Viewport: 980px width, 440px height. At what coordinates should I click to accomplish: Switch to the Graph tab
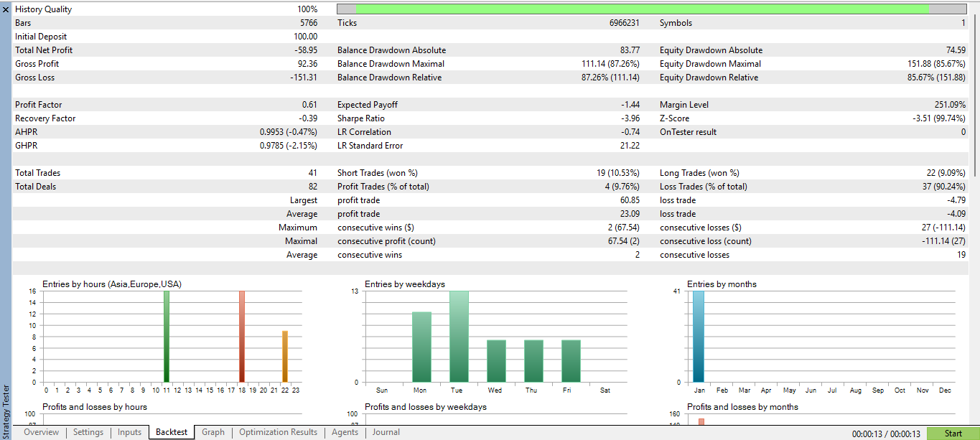point(213,432)
